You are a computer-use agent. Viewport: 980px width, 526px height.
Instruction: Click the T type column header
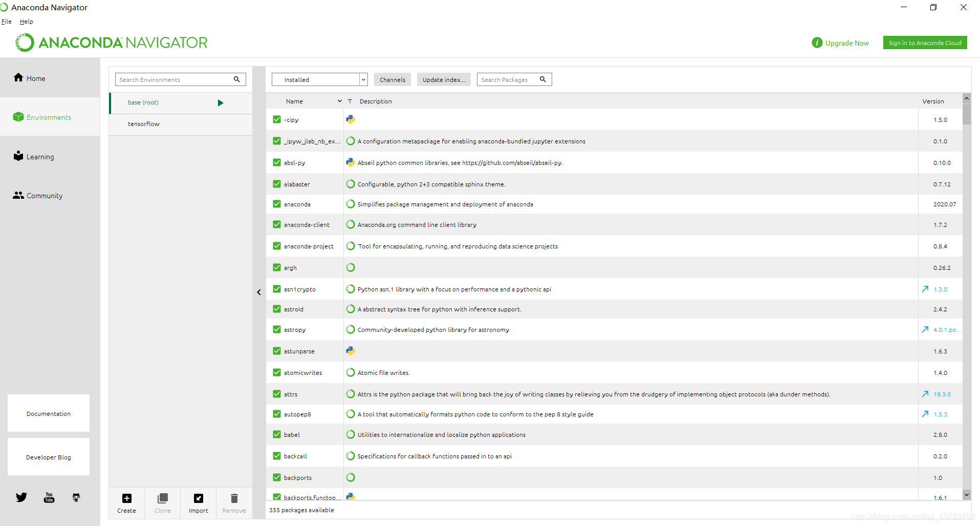pos(350,101)
